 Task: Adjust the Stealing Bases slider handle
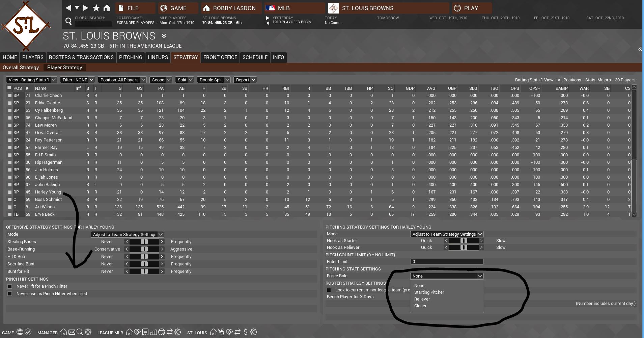144,242
